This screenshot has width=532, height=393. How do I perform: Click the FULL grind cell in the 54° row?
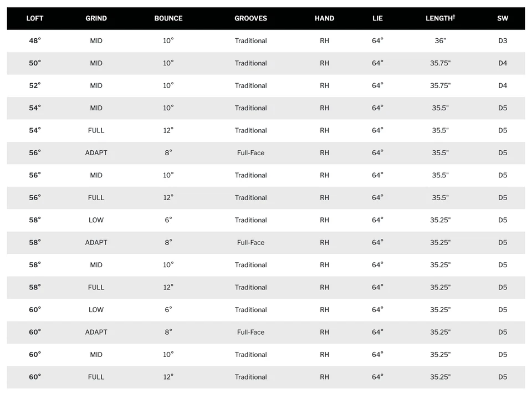[96, 130]
